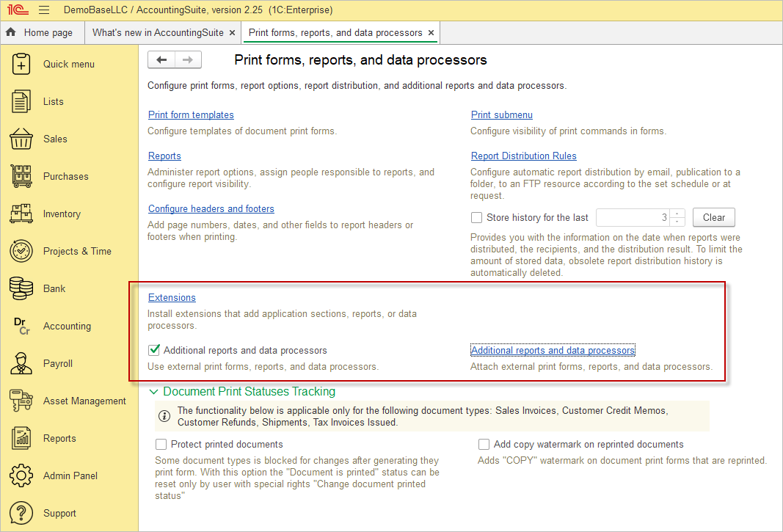The width and height of the screenshot is (783, 532).
Task: Click the Bank coins icon
Action: (x=21, y=288)
